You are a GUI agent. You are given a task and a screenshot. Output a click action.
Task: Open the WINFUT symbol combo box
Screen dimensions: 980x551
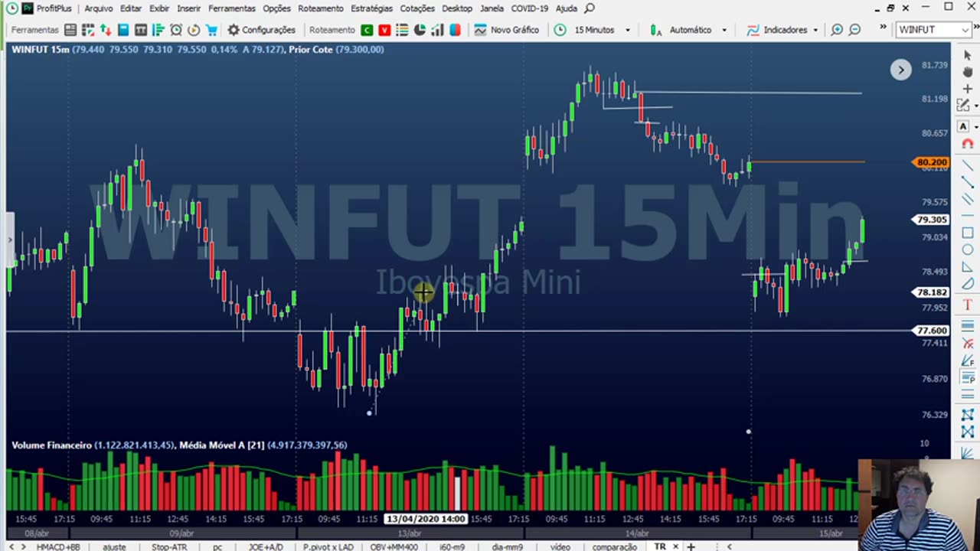click(933, 30)
